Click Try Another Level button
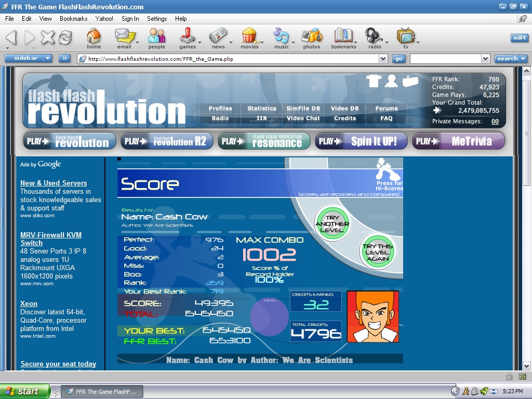Image resolution: width=532 pixels, height=399 pixels. click(x=332, y=223)
